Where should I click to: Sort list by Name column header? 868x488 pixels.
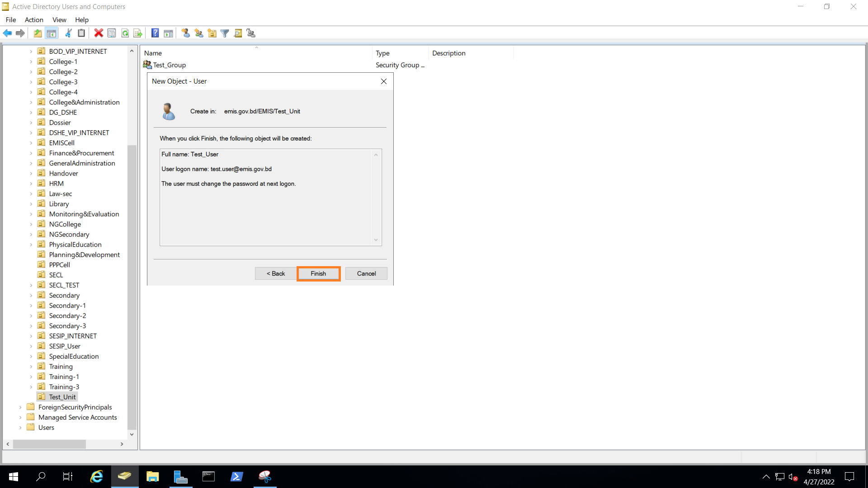pyautogui.click(x=256, y=53)
